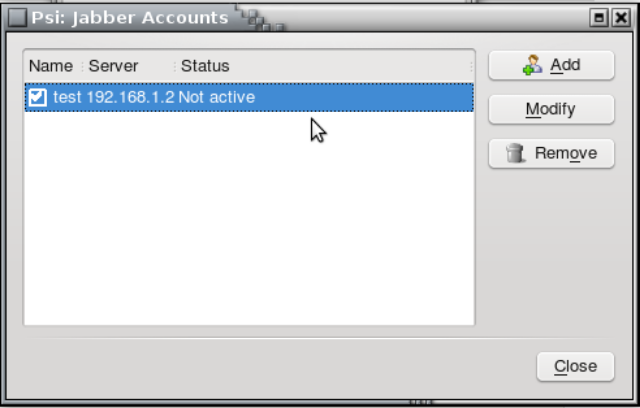The image size is (640, 408).
Task: Select the 'Not active' status text
Action: point(217,98)
